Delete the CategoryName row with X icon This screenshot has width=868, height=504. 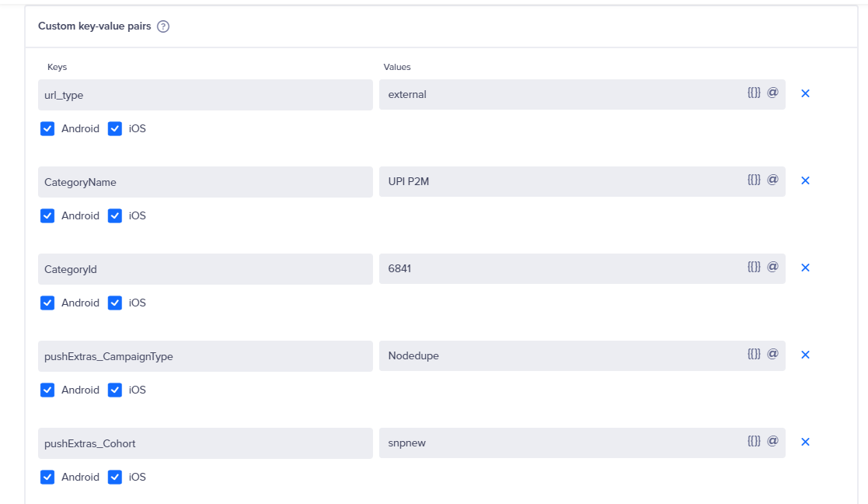click(805, 180)
